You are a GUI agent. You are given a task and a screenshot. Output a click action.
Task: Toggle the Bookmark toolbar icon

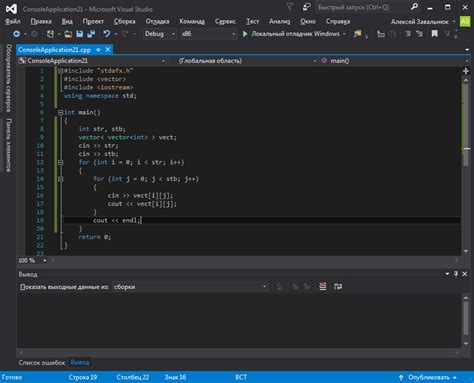(x=435, y=34)
